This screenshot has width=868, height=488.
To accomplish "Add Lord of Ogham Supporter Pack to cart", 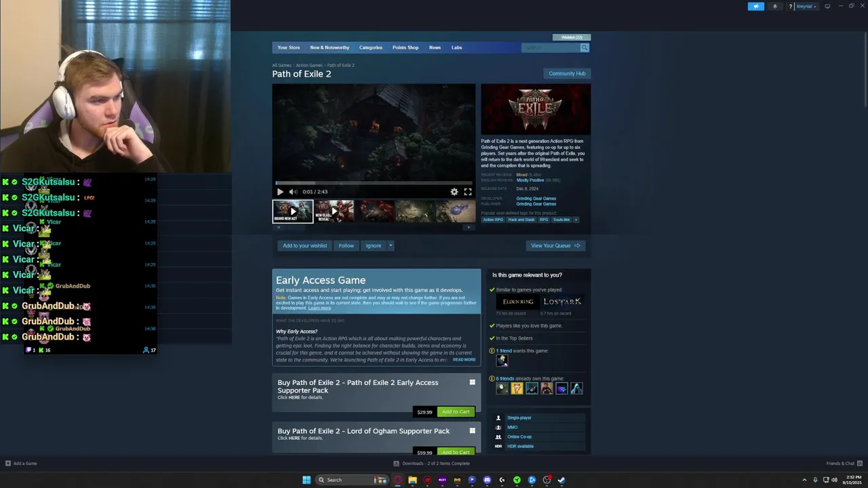I will [456, 451].
